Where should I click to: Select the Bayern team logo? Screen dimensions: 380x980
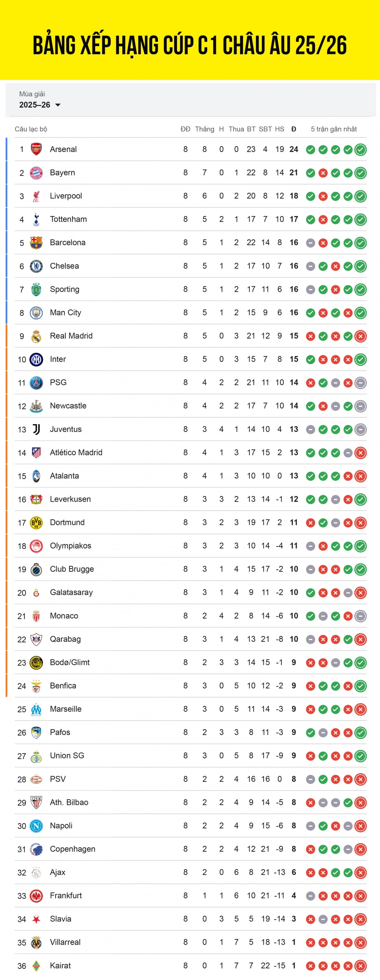(x=35, y=172)
